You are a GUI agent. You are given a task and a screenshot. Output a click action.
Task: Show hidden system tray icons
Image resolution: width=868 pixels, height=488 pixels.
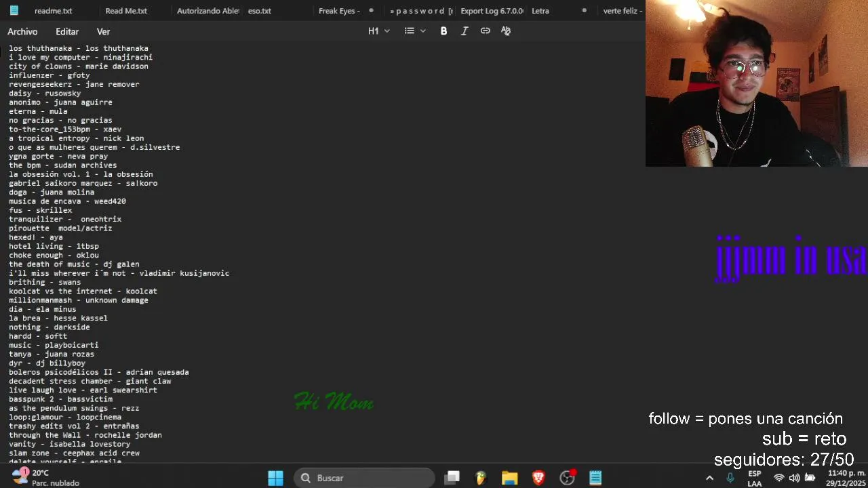(709, 478)
